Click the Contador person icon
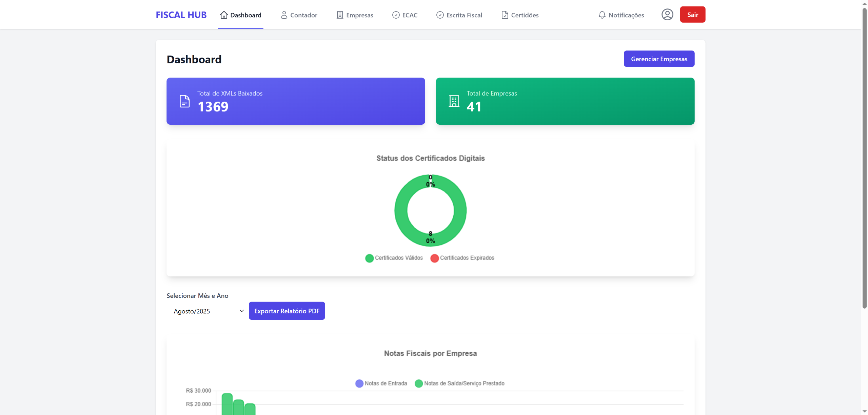Screen dimensions: 868x415 click(284, 15)
